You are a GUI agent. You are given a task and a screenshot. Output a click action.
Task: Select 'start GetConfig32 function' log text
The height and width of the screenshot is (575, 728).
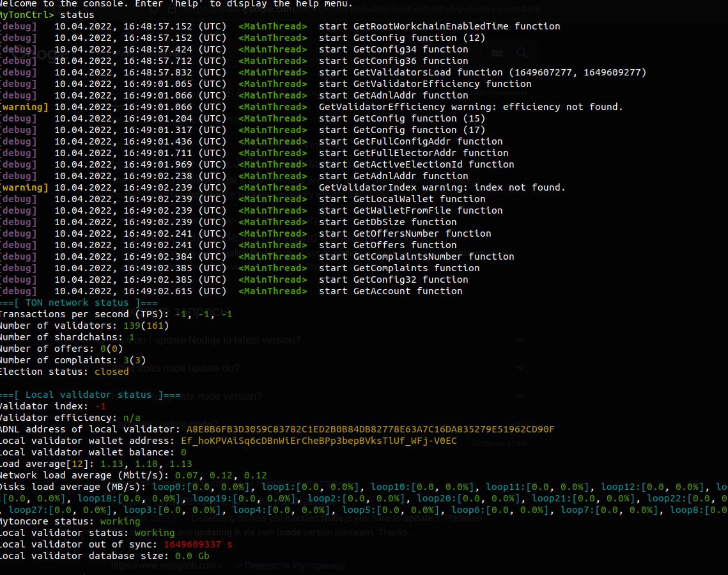coord(394,280)
